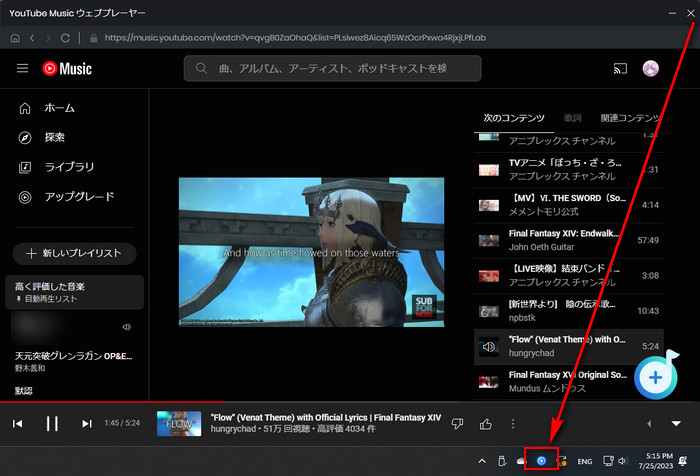700x476 pixels.
Task: Click the padlock security icon
Action: [x=94, y=38]
